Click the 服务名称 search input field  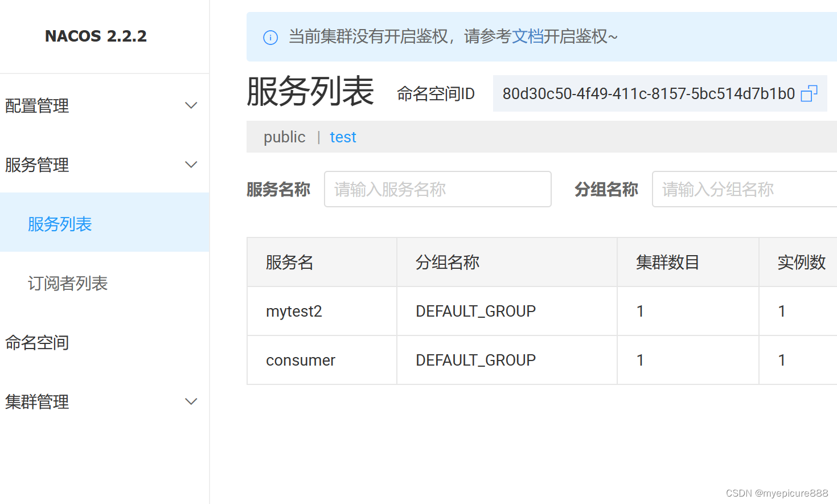point(437,189)
